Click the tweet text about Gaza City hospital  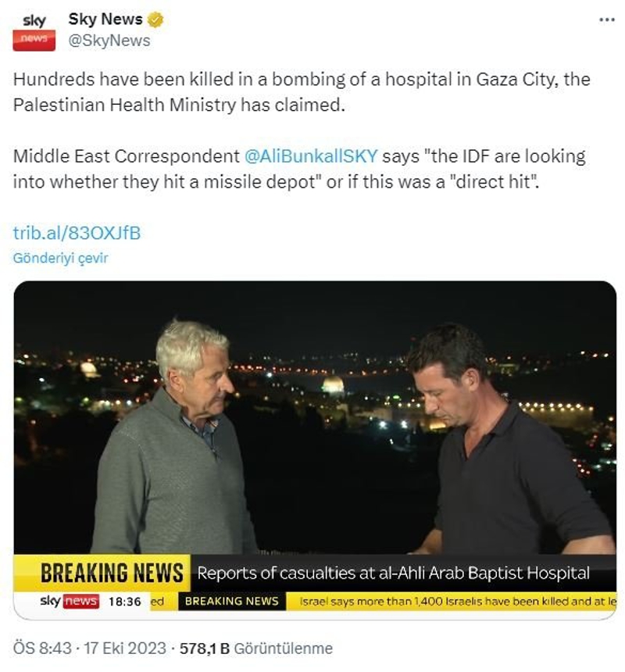tap(302, 91)
